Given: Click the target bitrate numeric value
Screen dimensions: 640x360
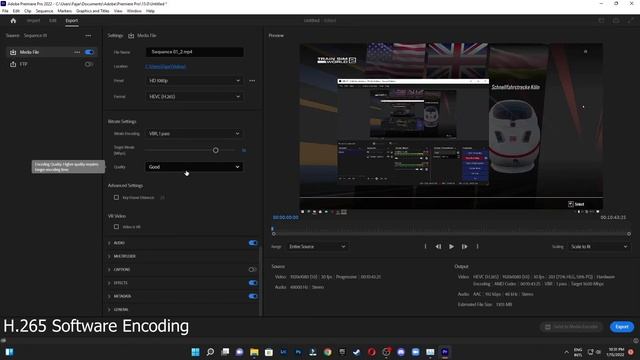Looking at the screenshot, I should [244, 150].
